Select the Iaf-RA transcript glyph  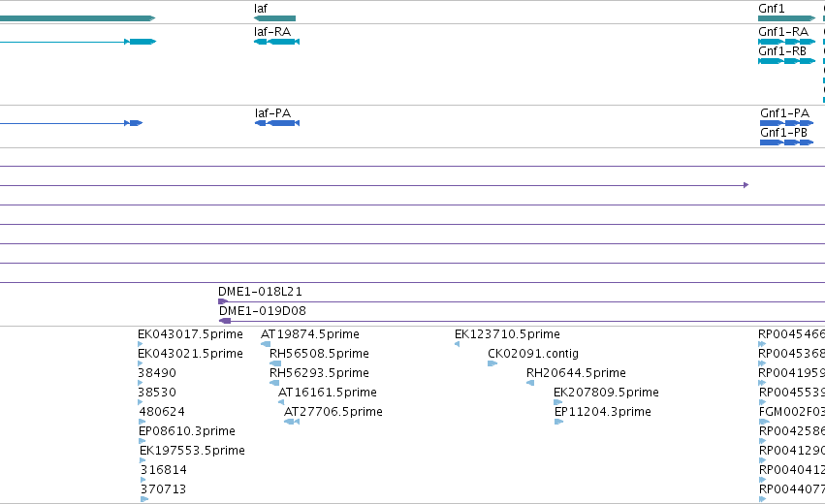coord(276,42)
